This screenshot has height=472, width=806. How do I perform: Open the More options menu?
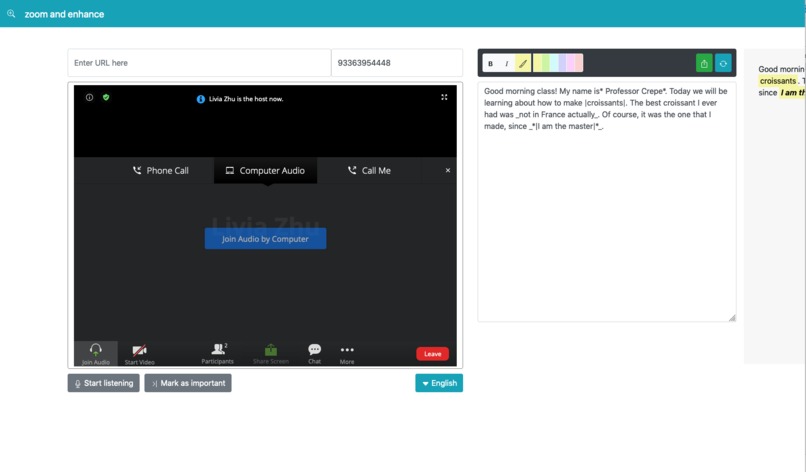tap(347, 354)
